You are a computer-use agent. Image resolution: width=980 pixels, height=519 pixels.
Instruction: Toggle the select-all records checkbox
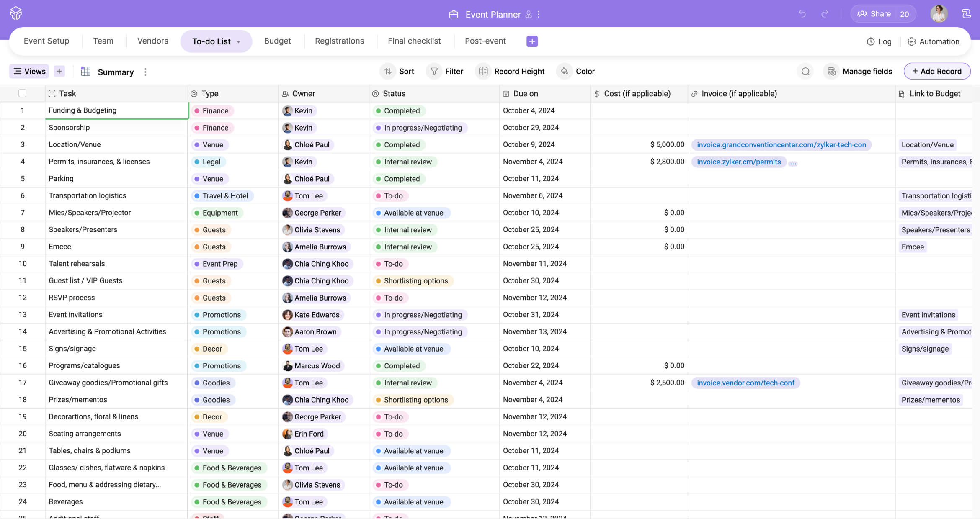[x=23, y=93]
